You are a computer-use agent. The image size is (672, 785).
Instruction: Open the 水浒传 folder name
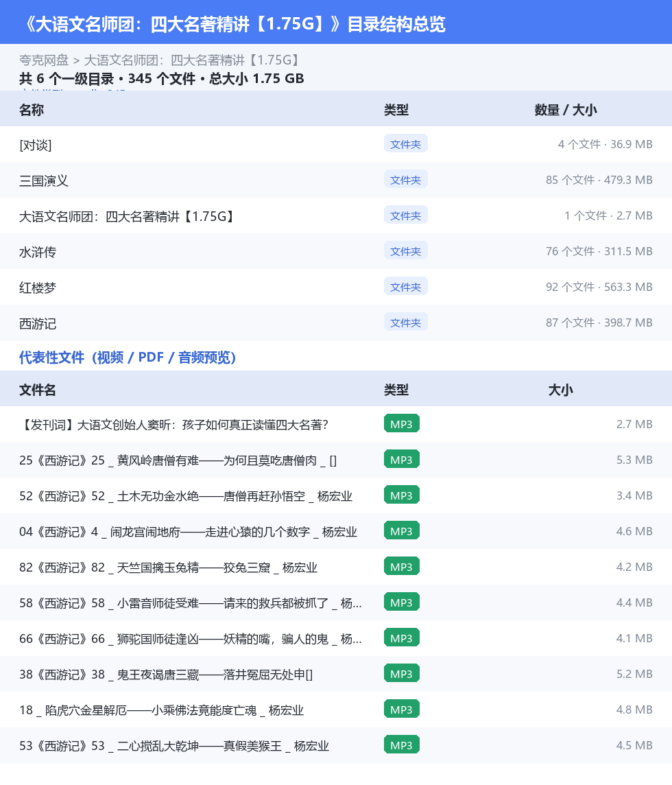(38, 252)
